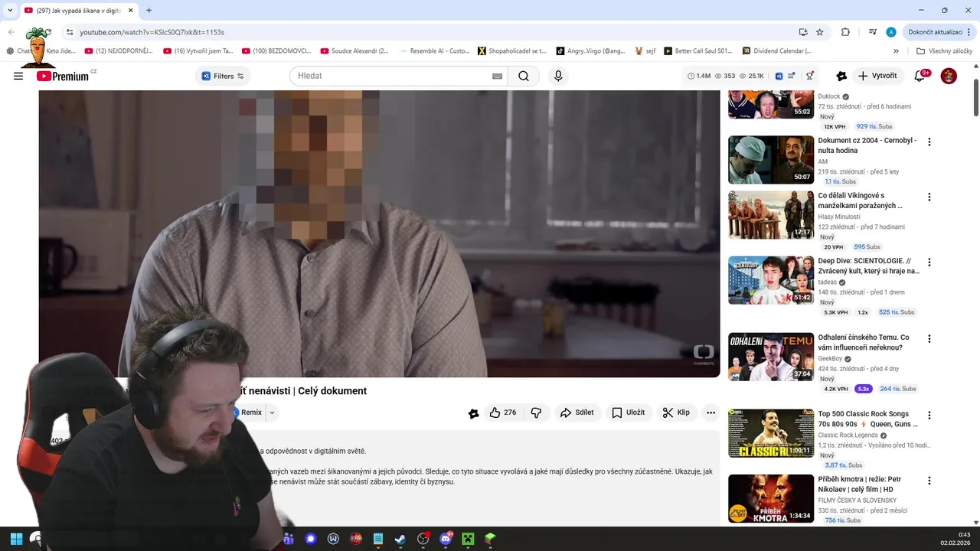Open options for Dokument cz 2004 Cernobyl video
The height and width of the screenshot is (551, 980).
[929, 142]
